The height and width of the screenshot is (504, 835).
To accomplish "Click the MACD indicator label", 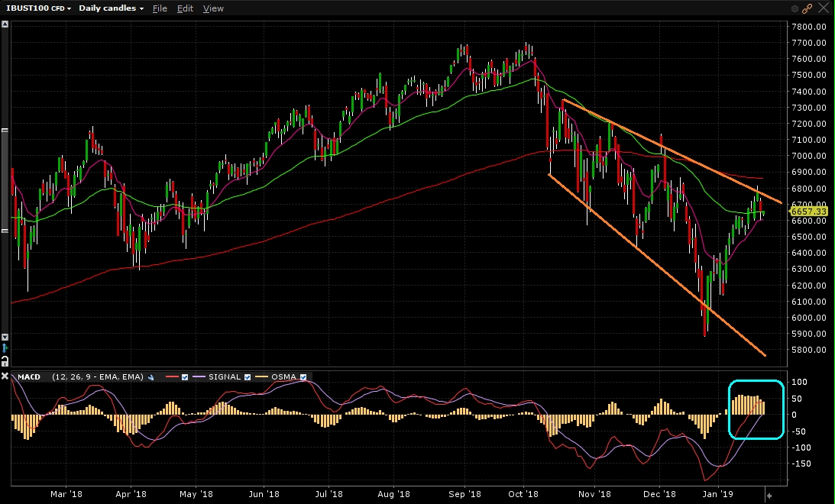I will tap(29, 376).
